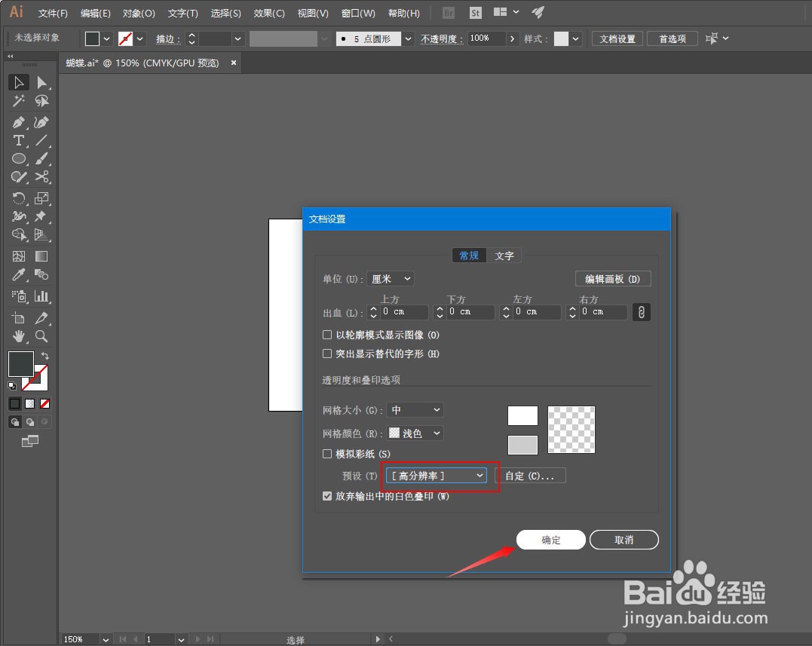812x646 pixels.
Task: Select the Gradient tool
Action: (41, 256)
